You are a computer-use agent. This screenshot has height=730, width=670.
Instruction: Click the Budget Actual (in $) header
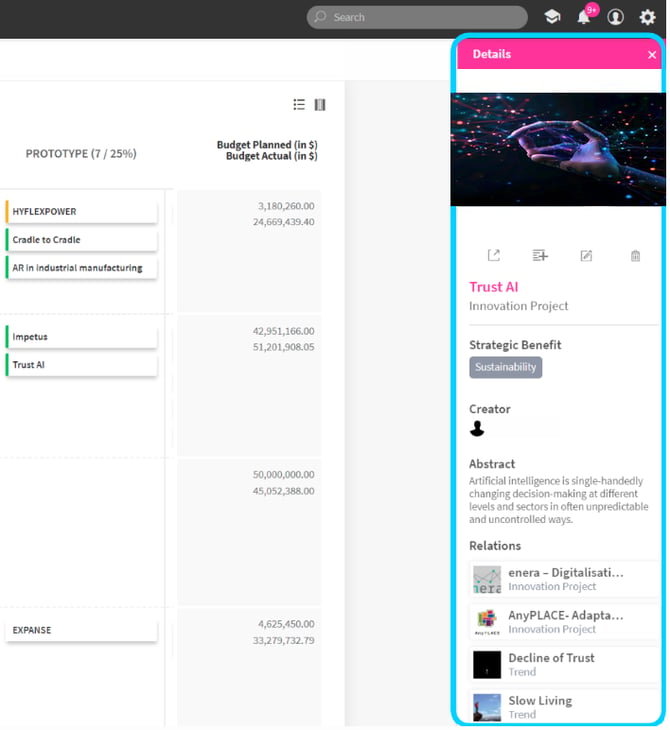(x=271, y=156)
